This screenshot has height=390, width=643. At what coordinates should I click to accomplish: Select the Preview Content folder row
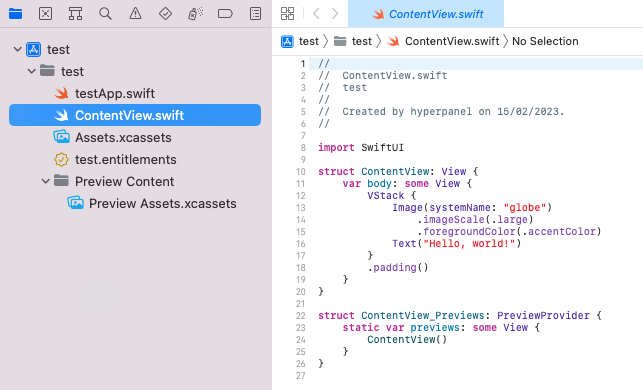coord(135,181)
